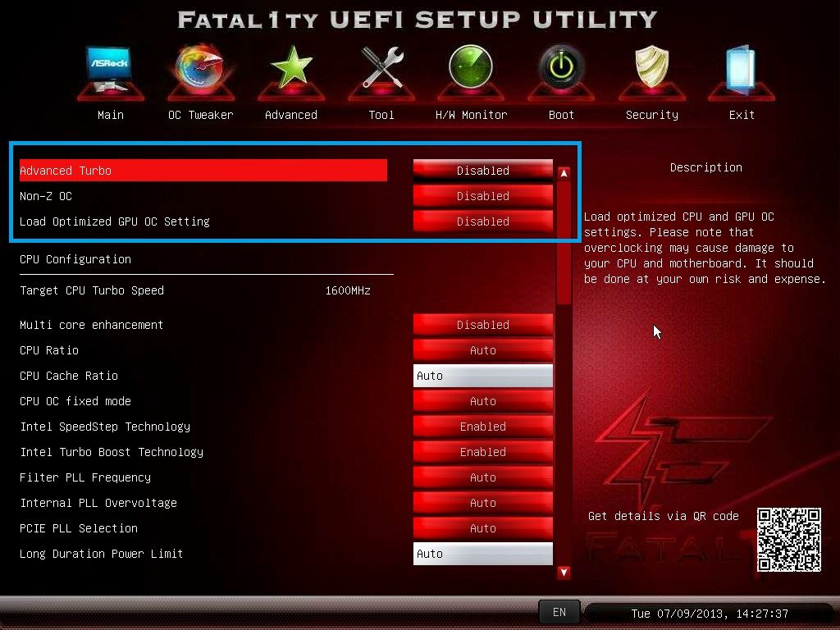Select the Filter PLL Frequency label
The width and height of the screenshot is (840, 630).
[x=85, y=477]
